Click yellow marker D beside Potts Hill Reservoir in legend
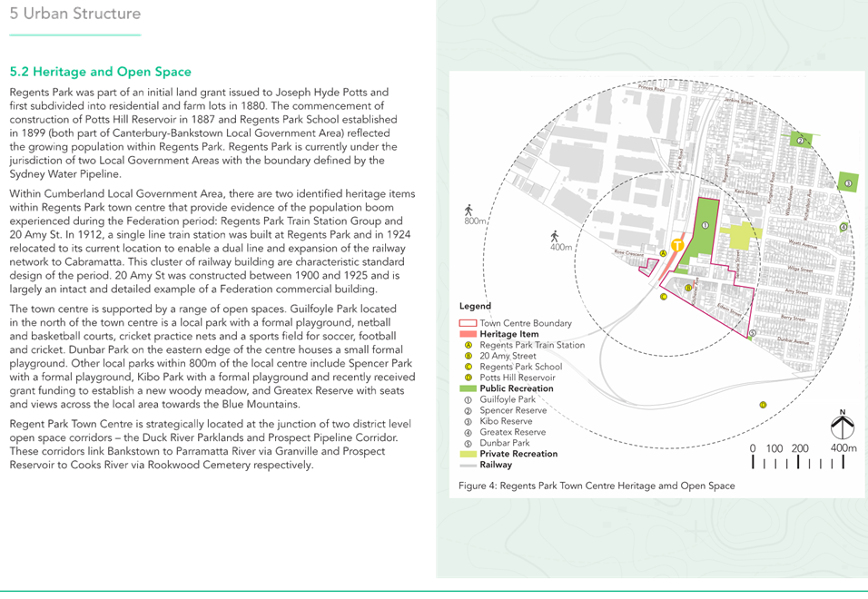Screen dimensions: 868x599 (x=469, y=378)
